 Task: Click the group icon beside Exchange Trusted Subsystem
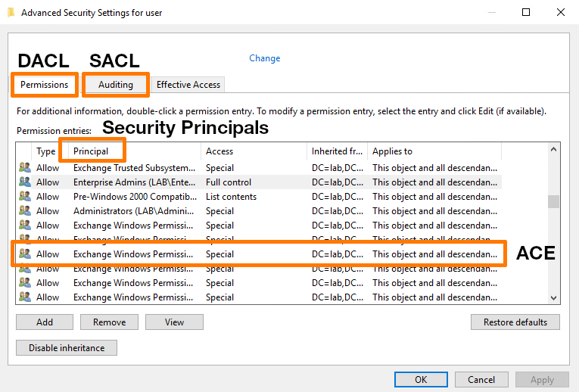click(x=25, y=168)
